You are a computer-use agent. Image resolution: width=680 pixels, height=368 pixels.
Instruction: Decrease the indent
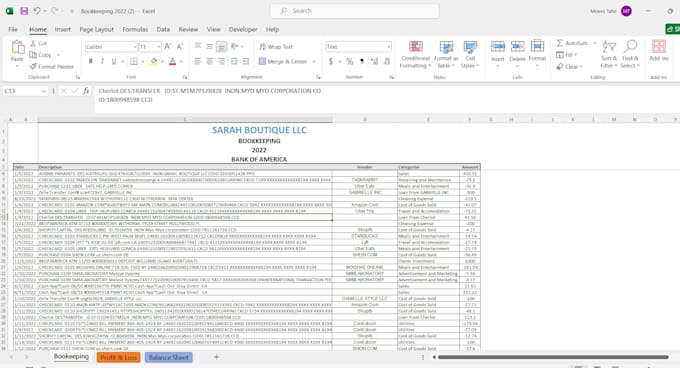click(234, 62)
